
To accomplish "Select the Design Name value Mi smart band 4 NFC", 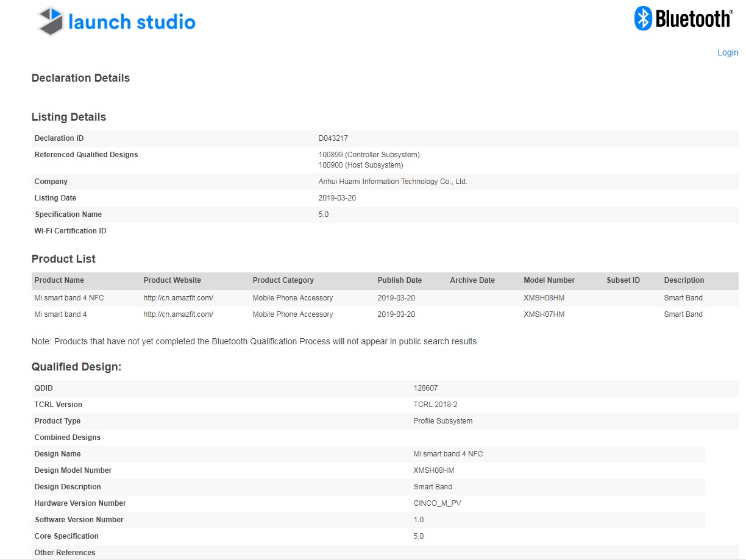I will point(449,454).
